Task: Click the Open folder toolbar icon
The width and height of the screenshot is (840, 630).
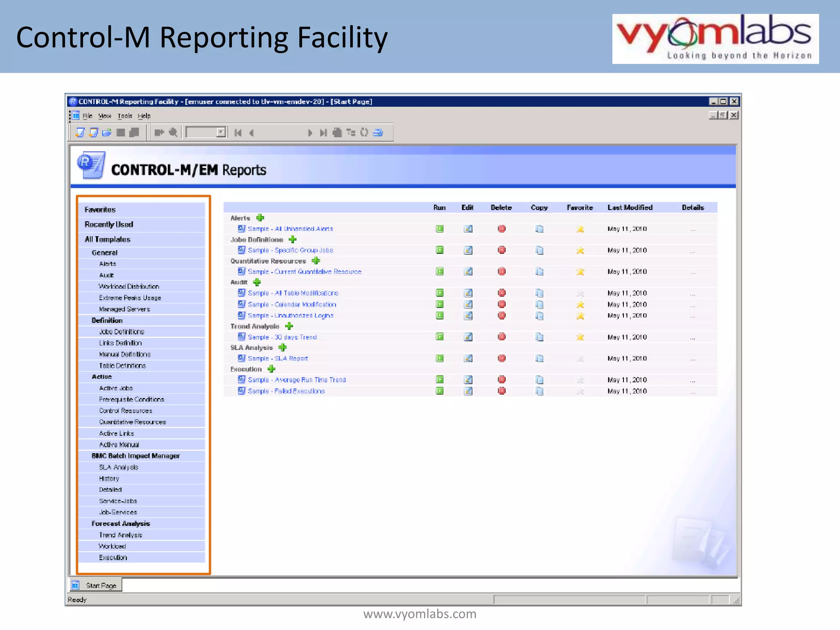Action: [107, 132]
